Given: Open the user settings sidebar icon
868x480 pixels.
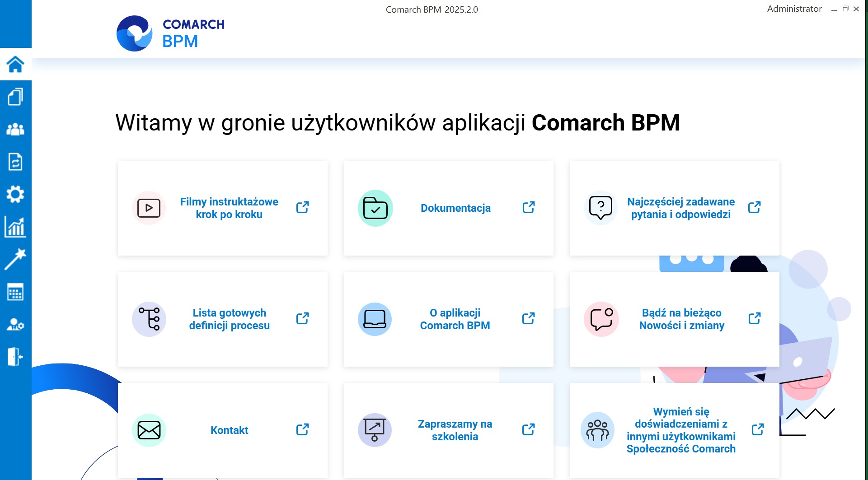Looking at the screenshot, I should click(x=15, y=325).
